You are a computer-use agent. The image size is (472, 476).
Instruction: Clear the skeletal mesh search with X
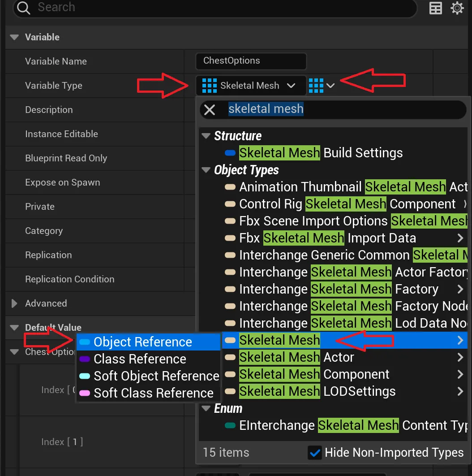pyautogui.click(x=210, y=109)
